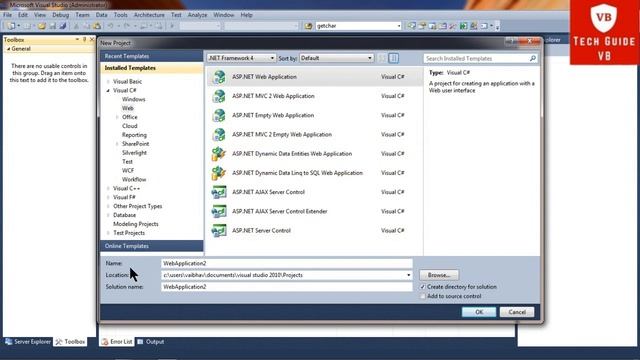The width and height of the screenshot is (640, 360).
Task: Select the Test Projects tree item
Action: [x=129, y=233]
